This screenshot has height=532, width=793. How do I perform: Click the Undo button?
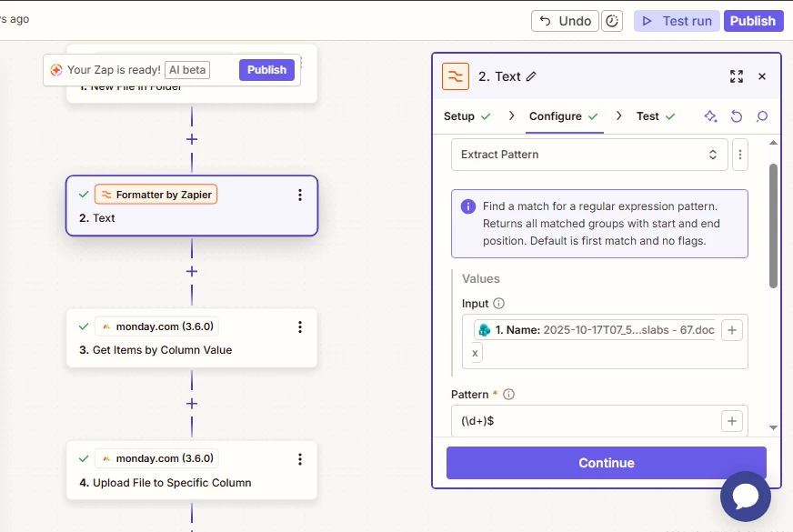[565, 21]
